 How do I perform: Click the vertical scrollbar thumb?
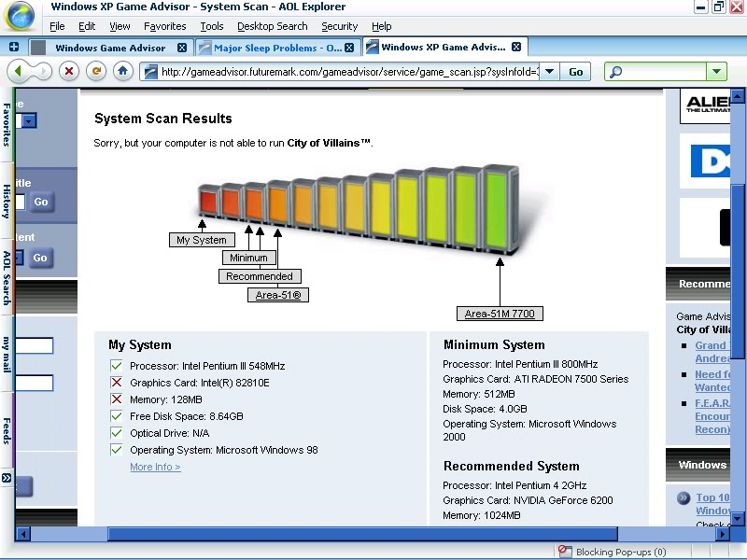[x=738, y=272]
